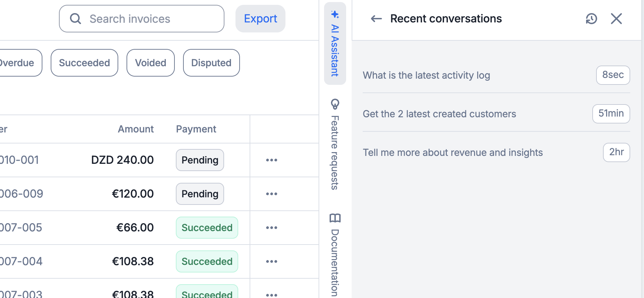The height and width of the screenshot is (298, 644).
Task: Open actions menu for DZD 240.00 invoice
Action: pos(271,160)
